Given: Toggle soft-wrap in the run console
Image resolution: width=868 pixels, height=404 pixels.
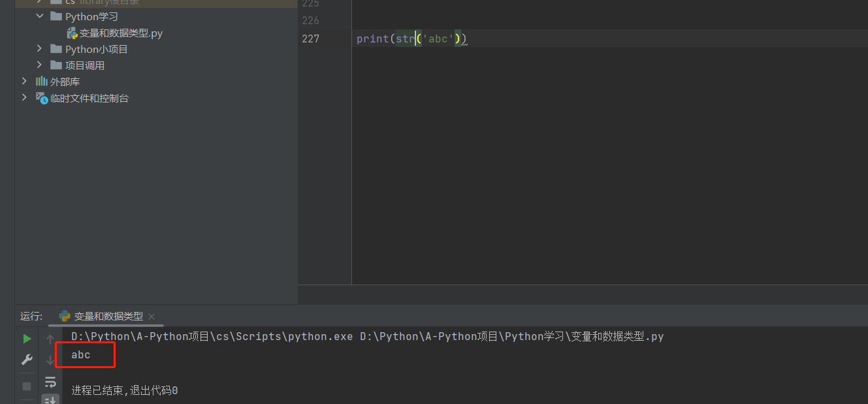Looking at the screenshot, I should tap(50, 382).
